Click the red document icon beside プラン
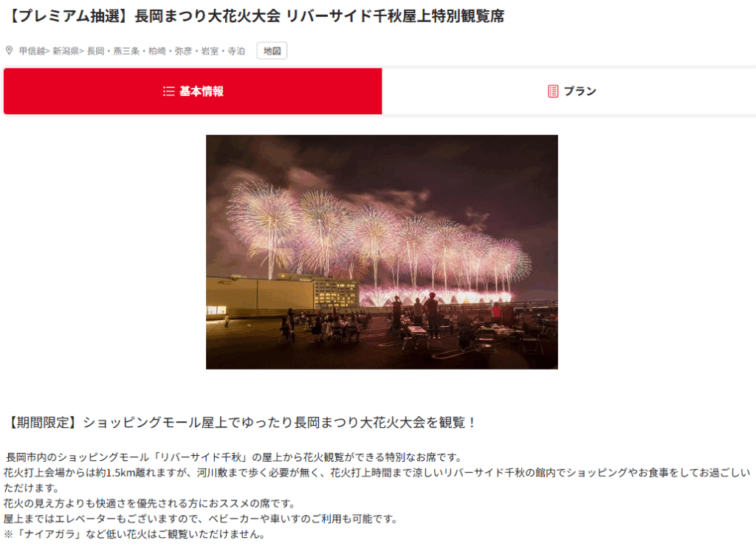Image resolution: width=756 pixels, height=557 pixels. click(x=553, y=91)
